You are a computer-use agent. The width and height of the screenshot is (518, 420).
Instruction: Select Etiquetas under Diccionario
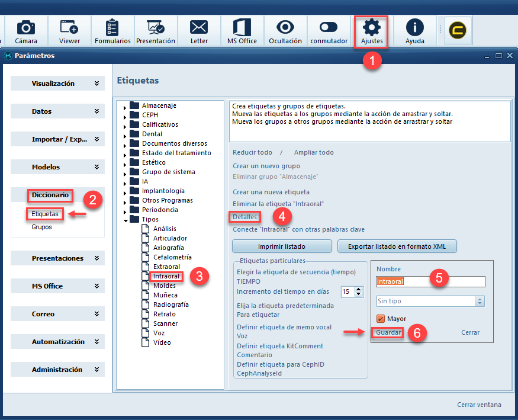click(x=45, y=214)
